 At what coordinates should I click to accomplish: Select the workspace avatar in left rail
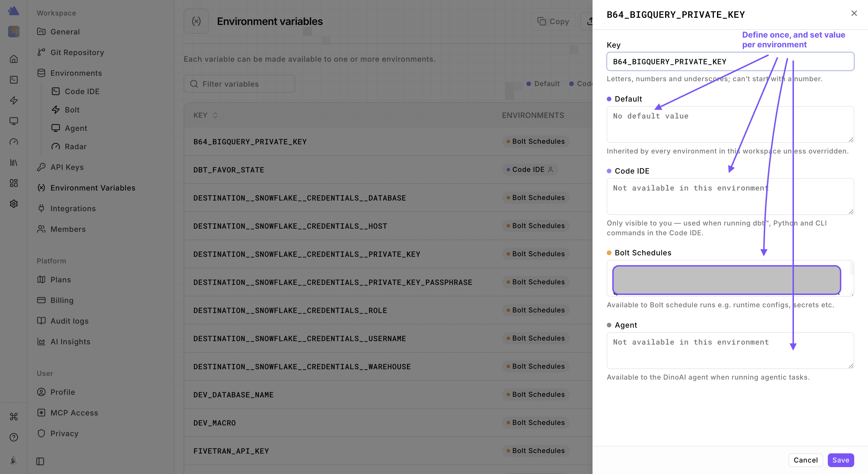click(x=14, y=32)
